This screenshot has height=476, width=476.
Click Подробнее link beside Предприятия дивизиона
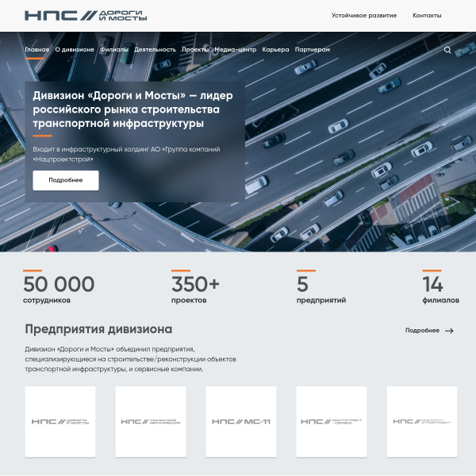(x=422, y=331)
